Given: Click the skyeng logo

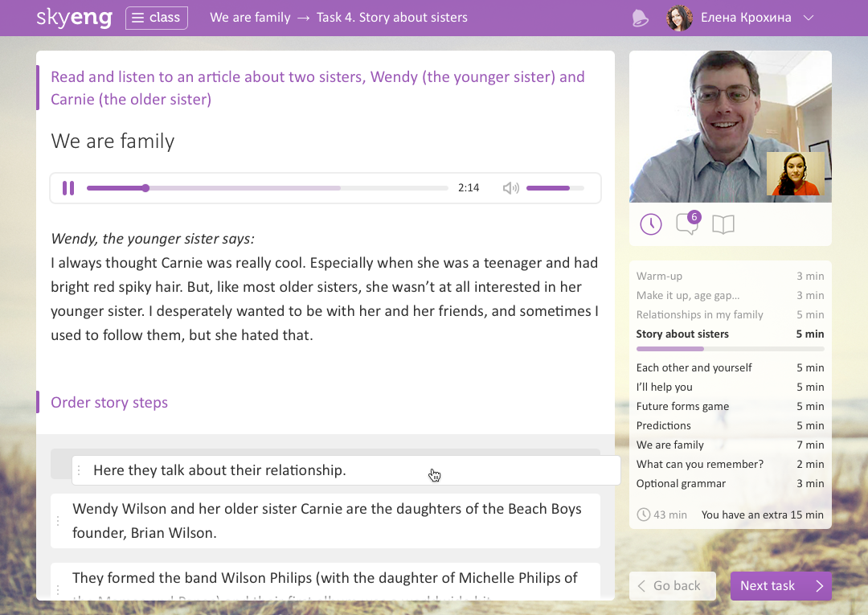Looking at the screenshot, I should [x=74, y=18].
